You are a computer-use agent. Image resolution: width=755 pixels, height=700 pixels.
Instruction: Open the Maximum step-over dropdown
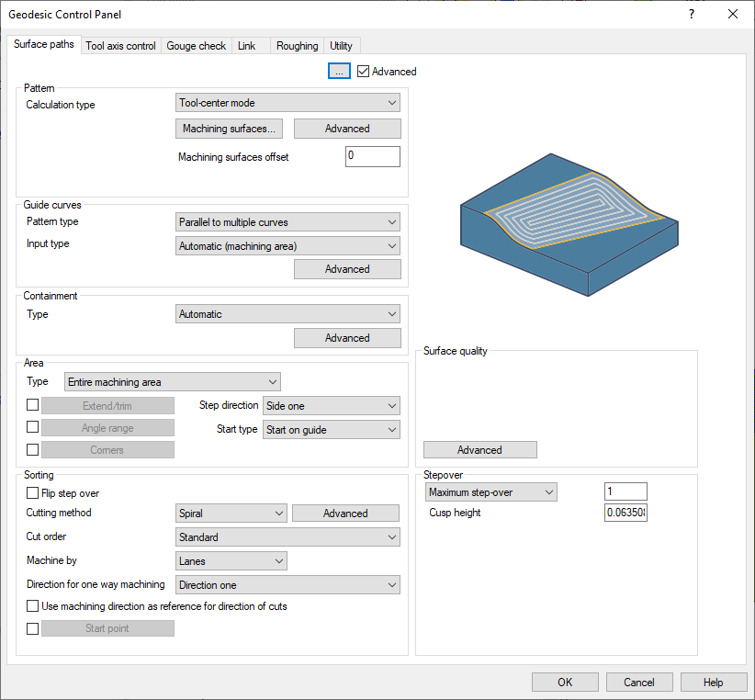pos(491,492)
